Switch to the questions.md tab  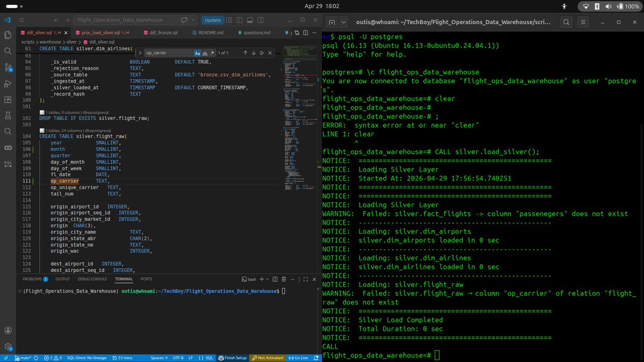coord(257,33)
